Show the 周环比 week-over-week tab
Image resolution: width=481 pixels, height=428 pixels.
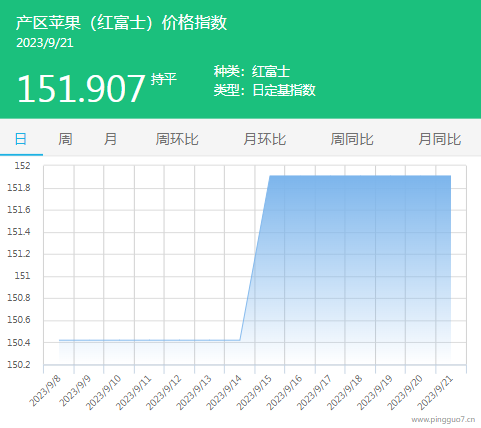click(x=177, y=138)
